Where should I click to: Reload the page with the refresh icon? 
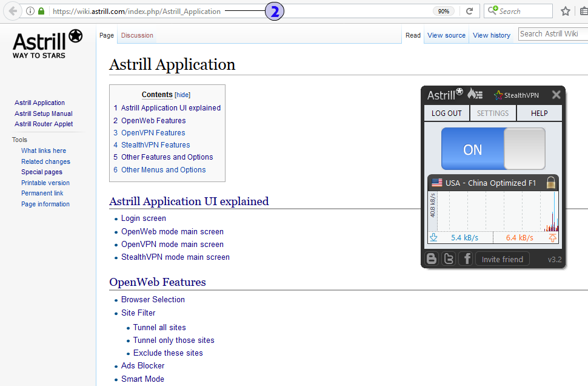pos(469,12)
